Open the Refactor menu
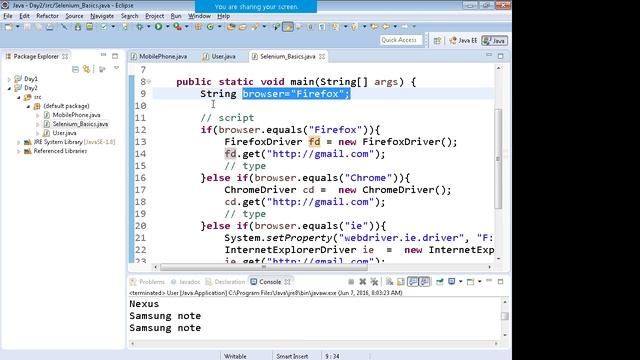This screenshot has width=640, height=360. pos(47,16)
